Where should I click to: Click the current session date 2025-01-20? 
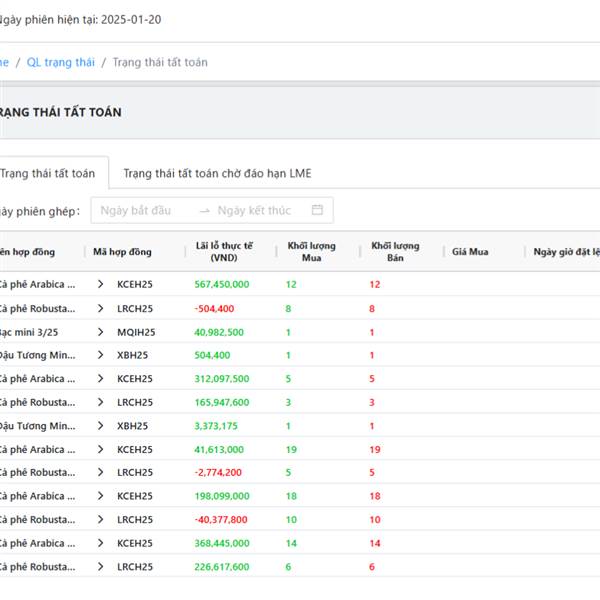click(131, 19)
